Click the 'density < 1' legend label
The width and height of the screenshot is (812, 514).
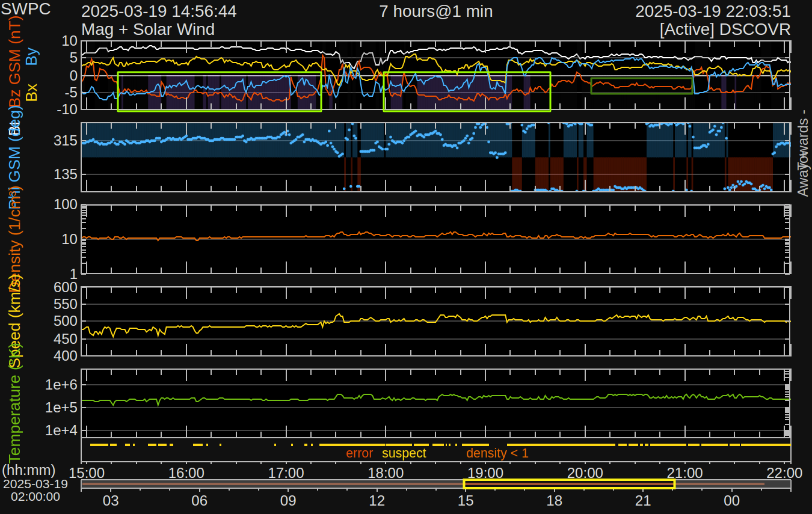[497, 453]
